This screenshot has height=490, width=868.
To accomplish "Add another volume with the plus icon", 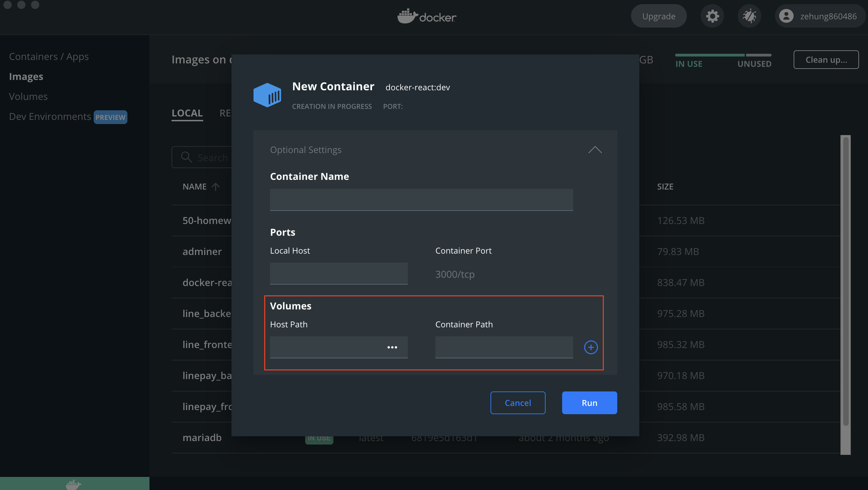I will 590,347.
